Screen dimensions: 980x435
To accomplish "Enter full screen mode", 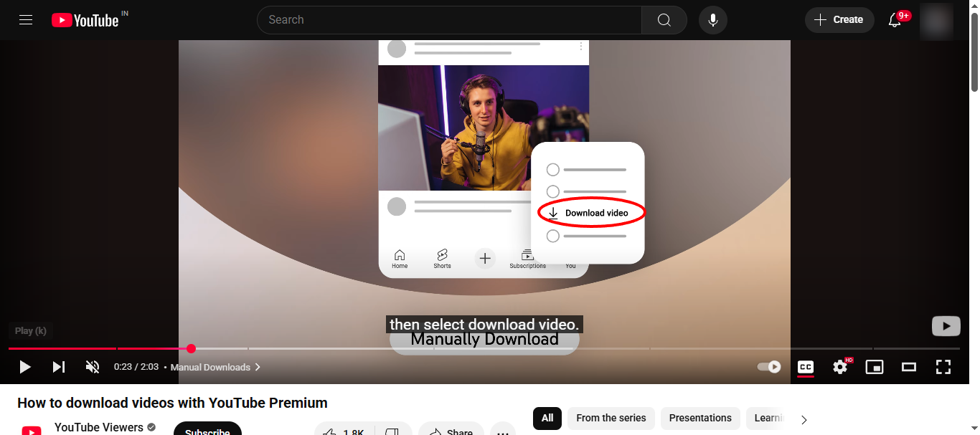I will pos(943,367).
